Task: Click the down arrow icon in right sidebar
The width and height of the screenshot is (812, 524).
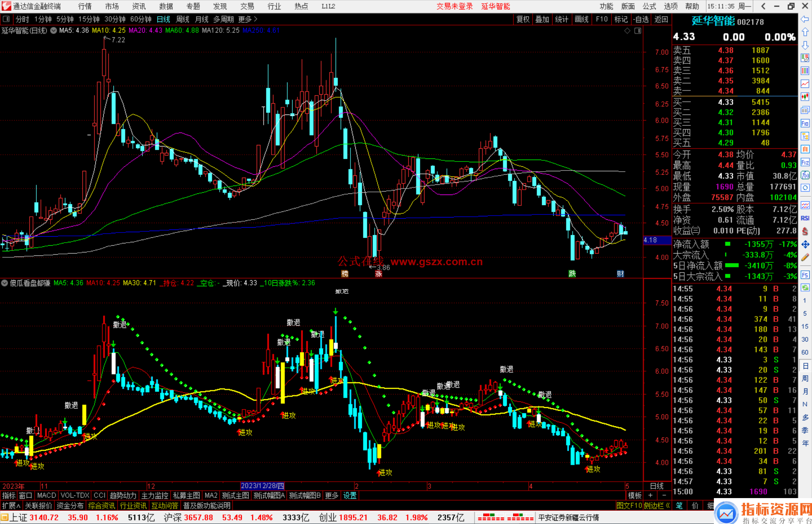Action: tap(805, 45)
